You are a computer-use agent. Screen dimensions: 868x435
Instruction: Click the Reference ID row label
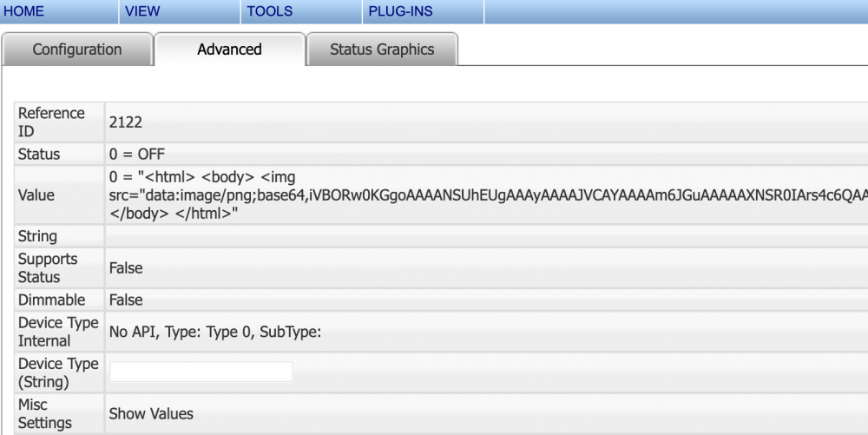click(x=51, y=122)
